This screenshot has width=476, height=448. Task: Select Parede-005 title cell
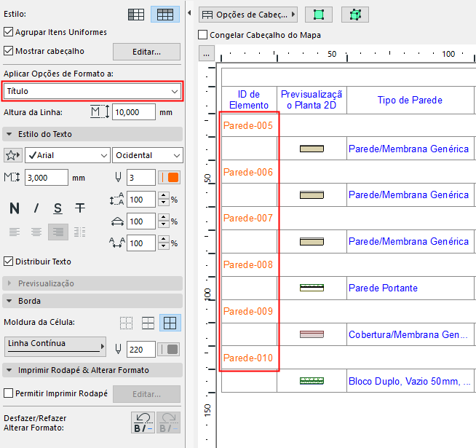tap(248, 125)
